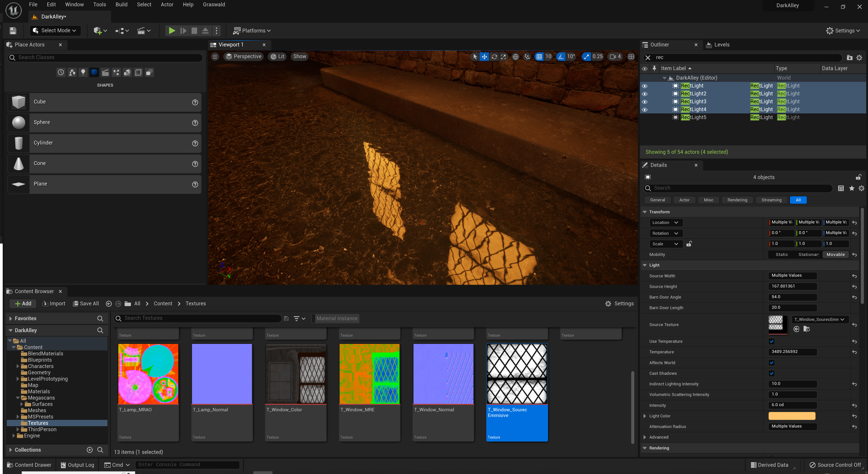
Task: Open Outliner settings gear icon
Action: coord(859,58)
